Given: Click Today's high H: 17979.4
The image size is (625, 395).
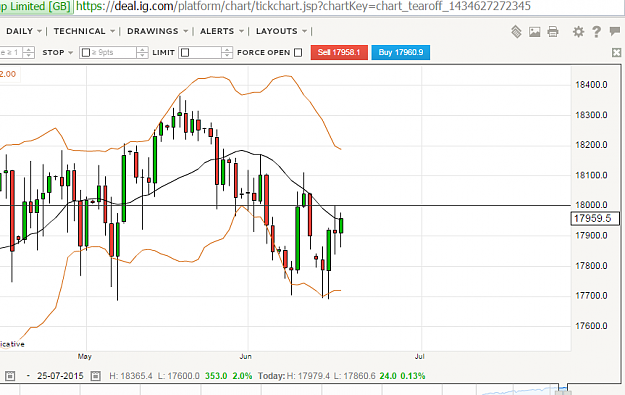Looking at the screenshot, I should (308, 376).
